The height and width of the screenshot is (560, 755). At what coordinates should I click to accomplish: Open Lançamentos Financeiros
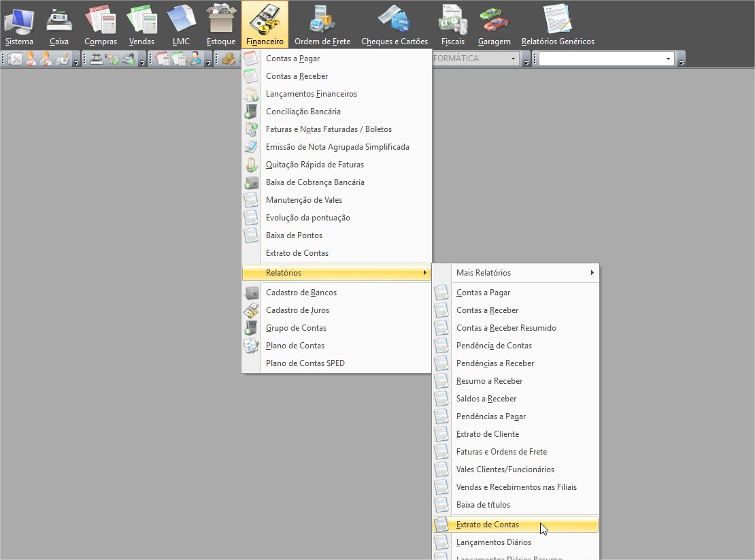[x=337, y=94]
